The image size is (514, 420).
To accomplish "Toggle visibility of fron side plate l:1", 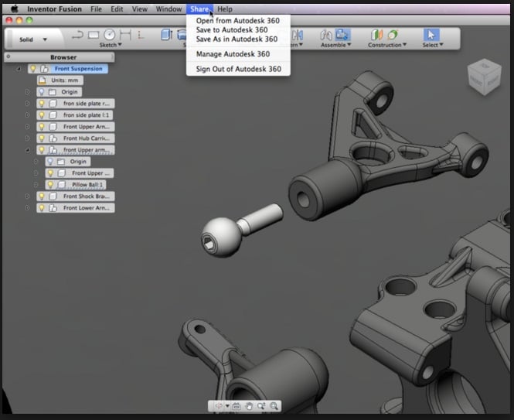I will tap(42, 114).
